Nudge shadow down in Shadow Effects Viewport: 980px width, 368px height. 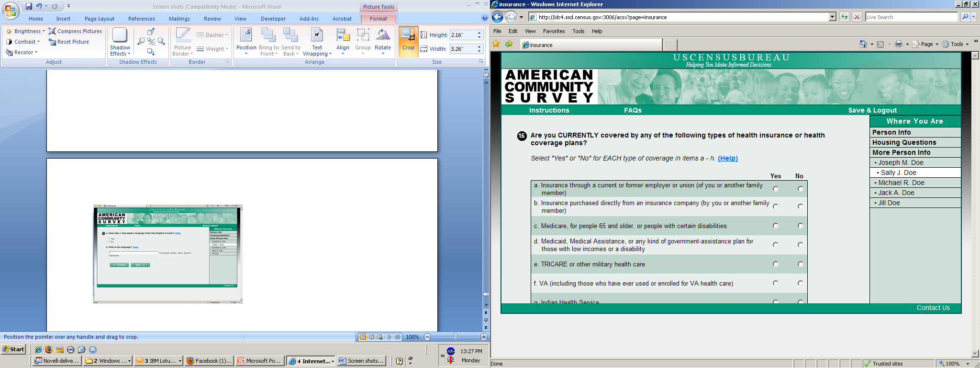(x=151, y=51)
